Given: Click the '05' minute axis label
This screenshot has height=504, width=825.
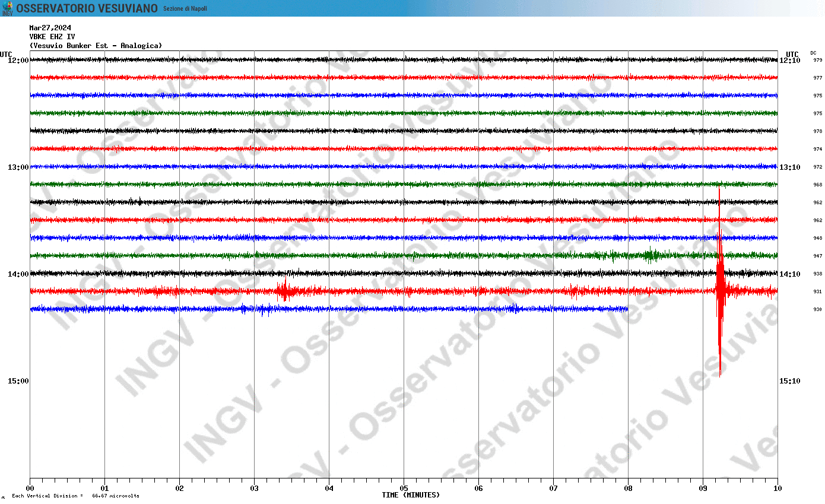Looking at the screenshot, I should coord(404,489).
